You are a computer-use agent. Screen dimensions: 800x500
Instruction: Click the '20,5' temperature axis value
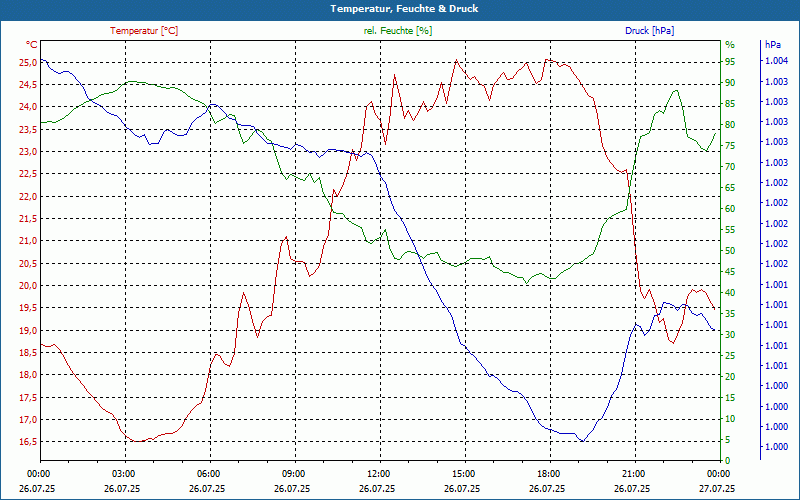[x=28, y=263]
